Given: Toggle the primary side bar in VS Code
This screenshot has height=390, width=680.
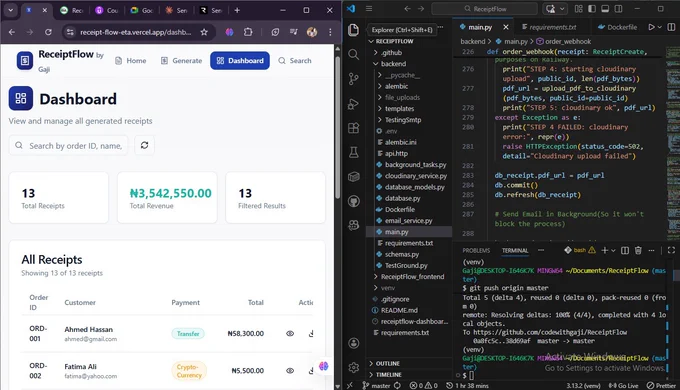Looking at the screenshot, I should (x=592, y=9).
